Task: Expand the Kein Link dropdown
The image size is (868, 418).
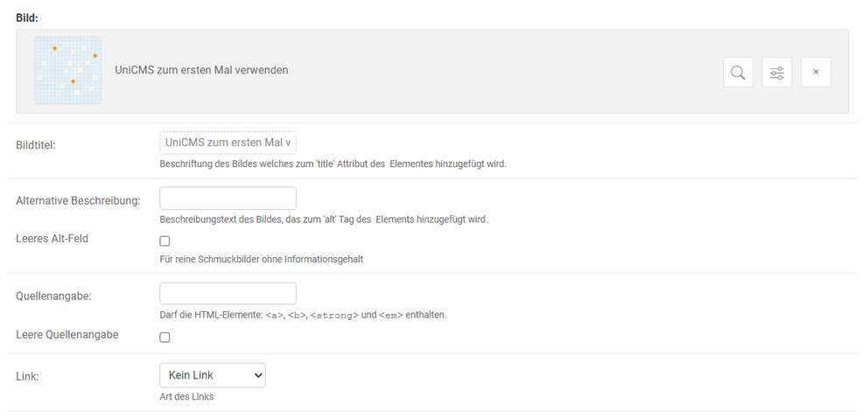Action: tap(212, 375)
